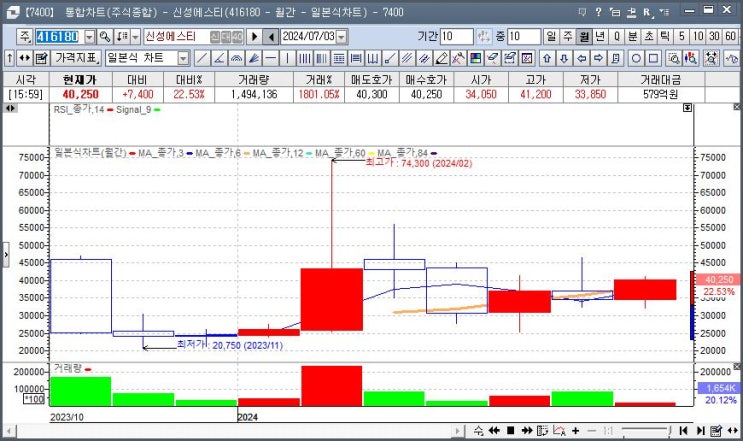This screenshot has height=441, width=743.
Task: Select the 60 interval button
Action: 730,36
